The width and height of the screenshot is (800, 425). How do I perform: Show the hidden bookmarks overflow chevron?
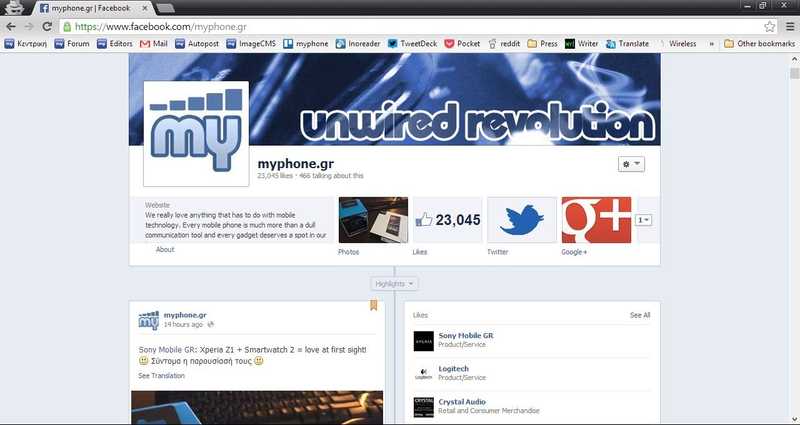[x=711, y=44]
